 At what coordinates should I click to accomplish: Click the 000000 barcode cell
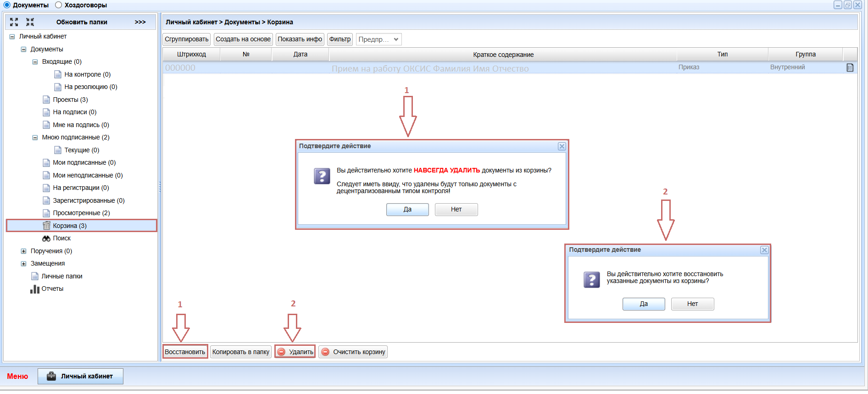tap(180, 68)
